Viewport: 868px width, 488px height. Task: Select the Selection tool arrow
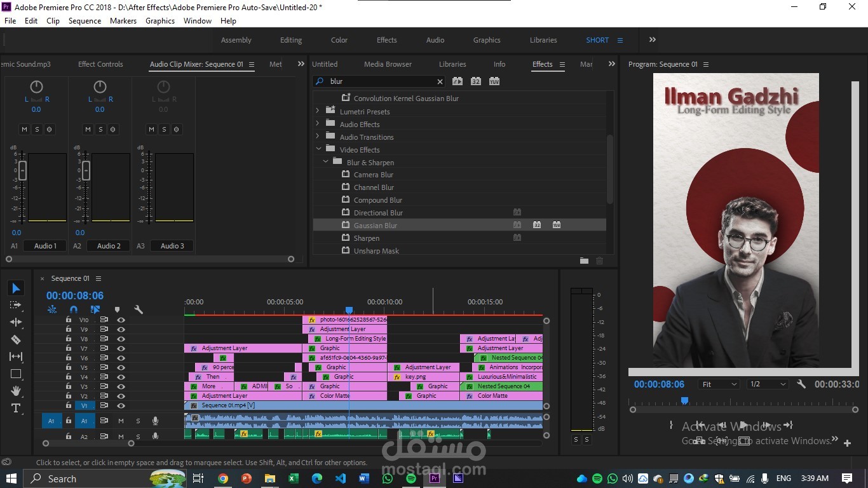pyautogui.click(x=17, y=288)
